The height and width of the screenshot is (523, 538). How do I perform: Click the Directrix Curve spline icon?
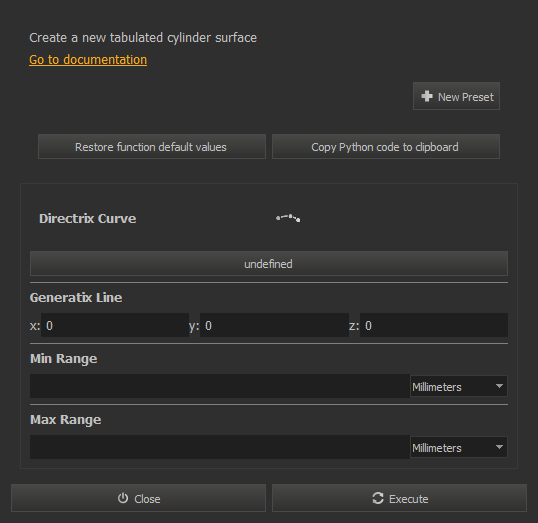coord(288,218)
